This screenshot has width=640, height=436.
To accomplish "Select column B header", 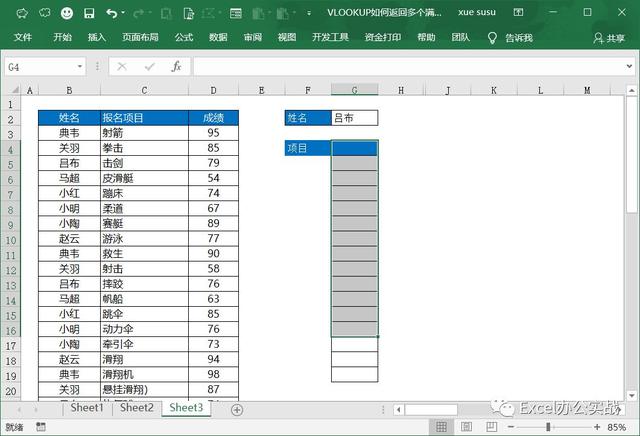I will pyautogui.click(x=69, y=90).
